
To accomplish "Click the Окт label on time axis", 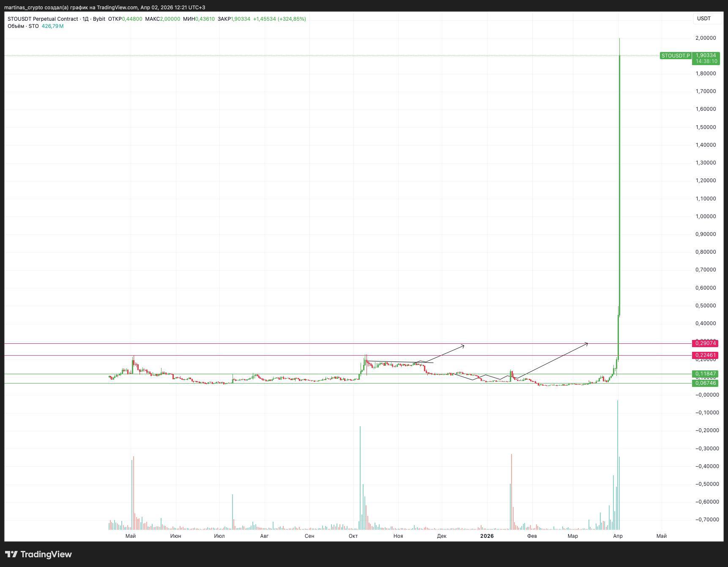I will pyautogui.click(x=353, y=536).
